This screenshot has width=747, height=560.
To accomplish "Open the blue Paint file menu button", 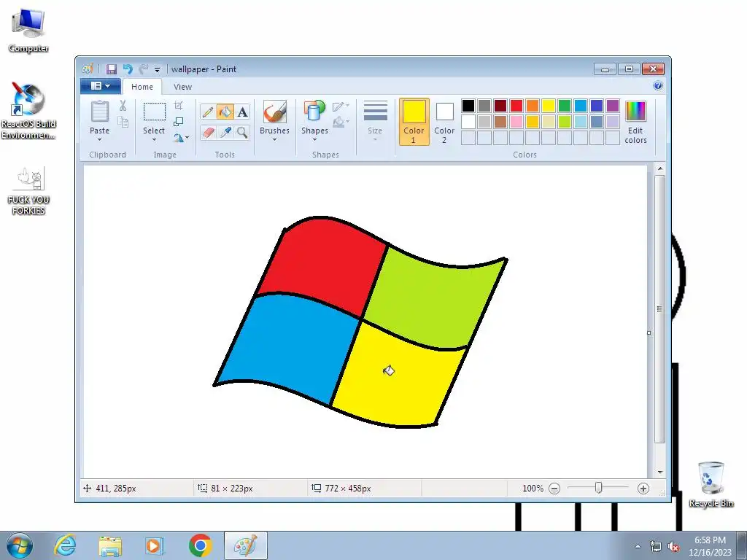I will click(100, 86).
